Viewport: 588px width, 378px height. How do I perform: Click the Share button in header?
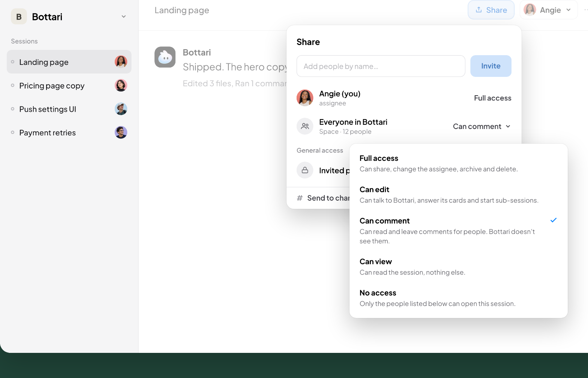click(x=491, y=10)
